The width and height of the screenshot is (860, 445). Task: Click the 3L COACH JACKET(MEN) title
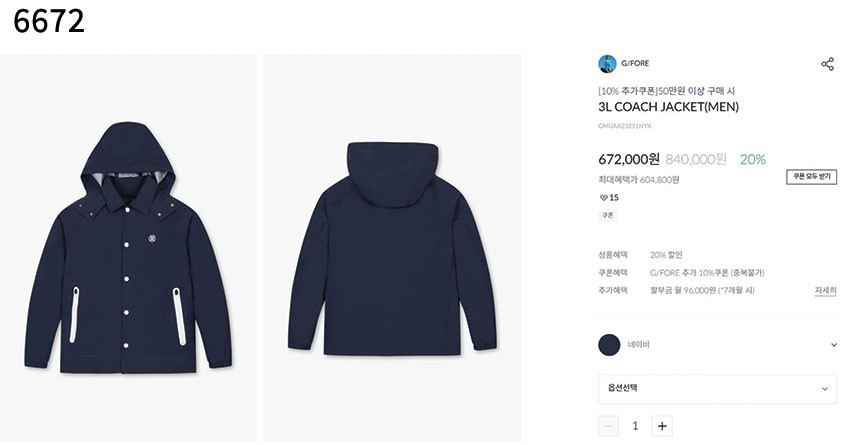coord(669,106)
